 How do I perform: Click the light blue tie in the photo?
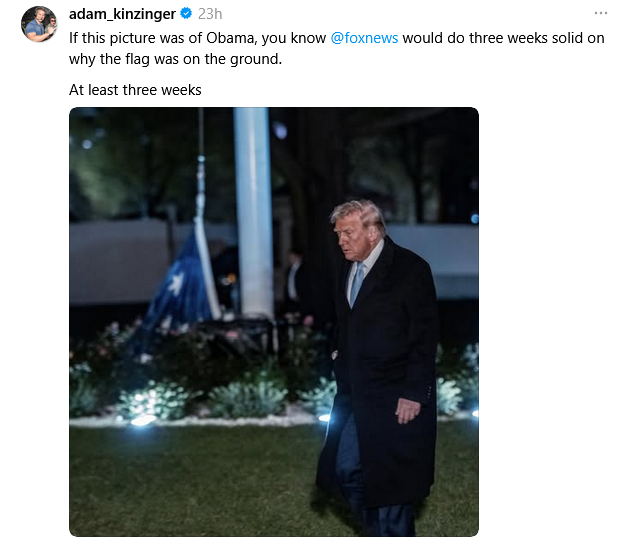click(357, 284)
